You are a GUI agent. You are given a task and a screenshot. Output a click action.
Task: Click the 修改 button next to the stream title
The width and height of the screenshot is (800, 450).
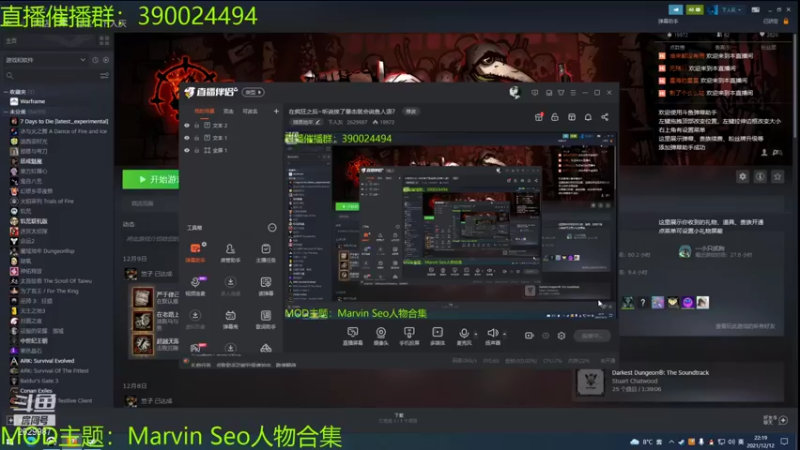(x=411, y=111)
